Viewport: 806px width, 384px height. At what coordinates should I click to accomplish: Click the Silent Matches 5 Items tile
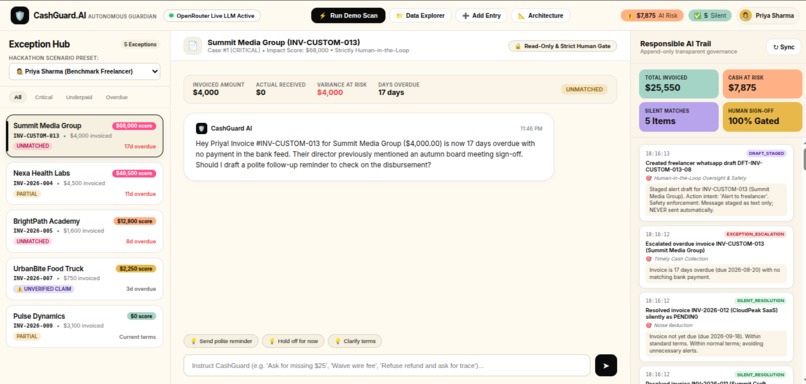click(x=679, y=117)
